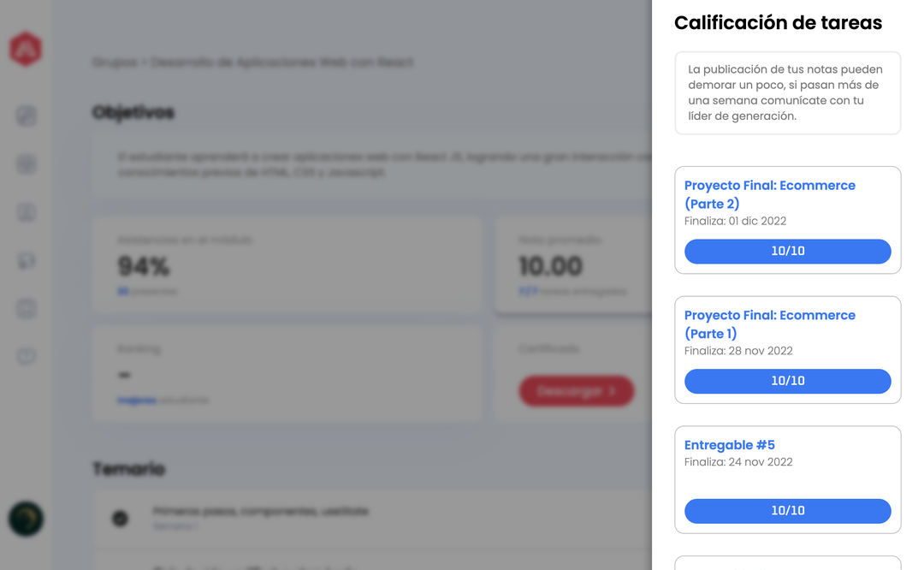Click the arrow on the Descargar button
Viewport: 924px width, 570px height.
pyautogui.click(x=613, y=391)
